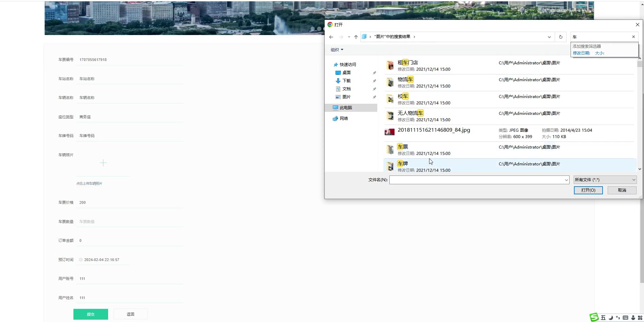644x322 pixels.
Task: Click the 文件名 input field
Action: coord(476,180)
